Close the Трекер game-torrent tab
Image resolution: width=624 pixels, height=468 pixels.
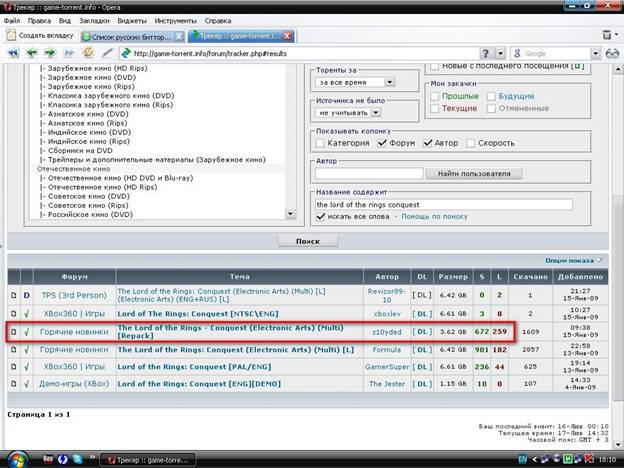tap(287, 36)
